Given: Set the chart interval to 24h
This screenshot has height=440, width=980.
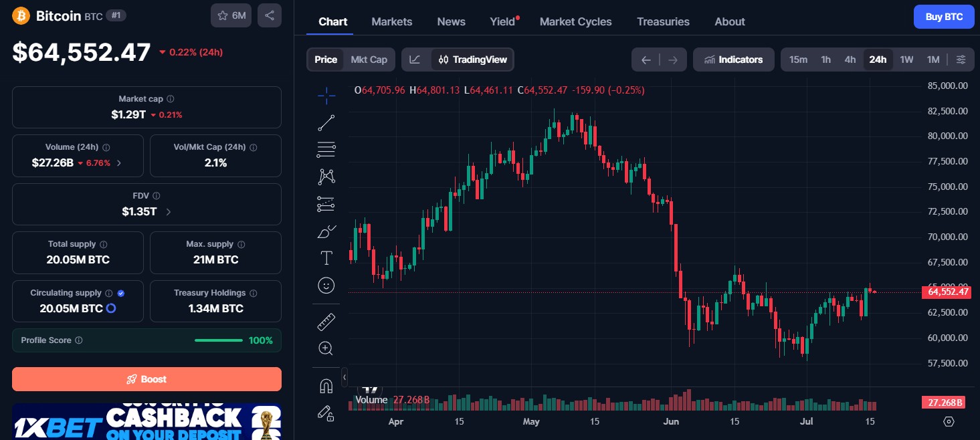Looking at the screenshot, I should [x=878, y=60].
